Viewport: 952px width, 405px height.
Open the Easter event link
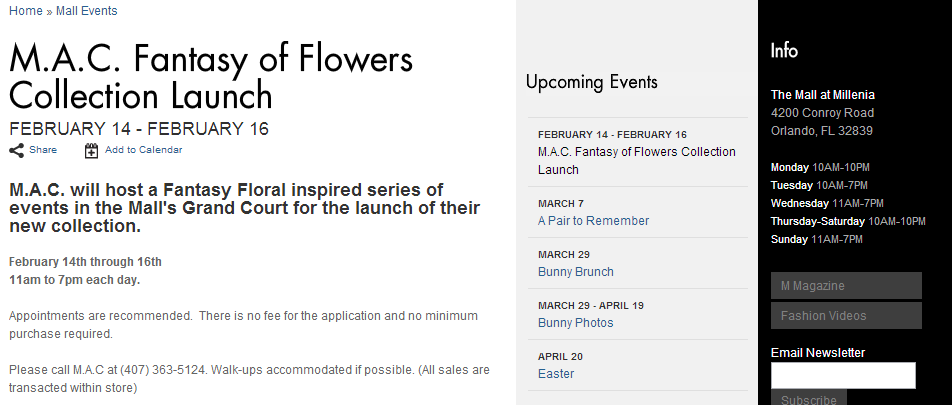point(556,374)
